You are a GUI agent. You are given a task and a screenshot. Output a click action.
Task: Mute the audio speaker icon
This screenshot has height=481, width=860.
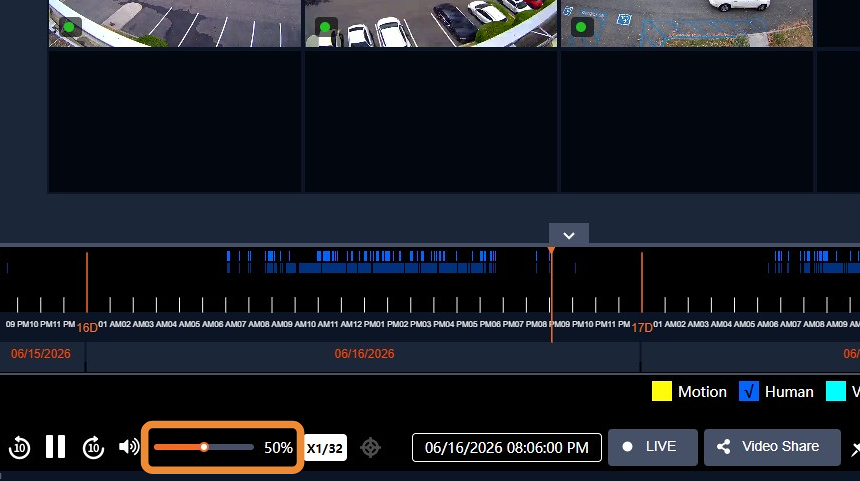129,447
